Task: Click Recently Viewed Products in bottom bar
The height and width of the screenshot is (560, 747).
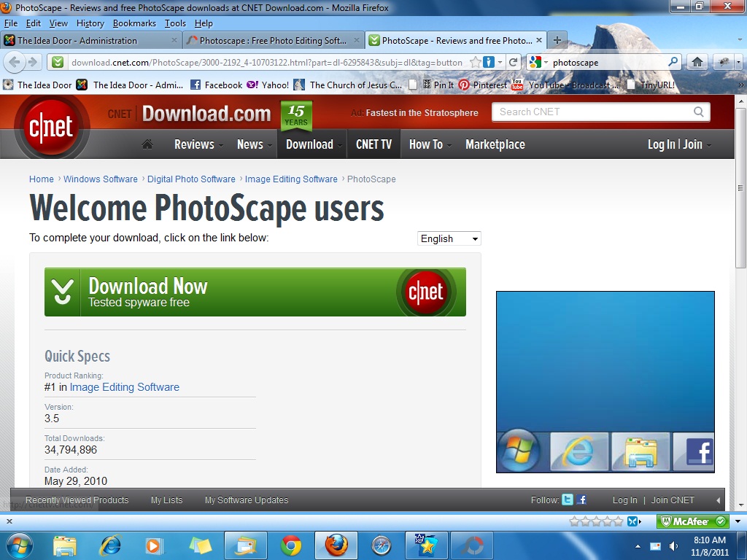Action: pyautogui.click(x=77, y=500)
